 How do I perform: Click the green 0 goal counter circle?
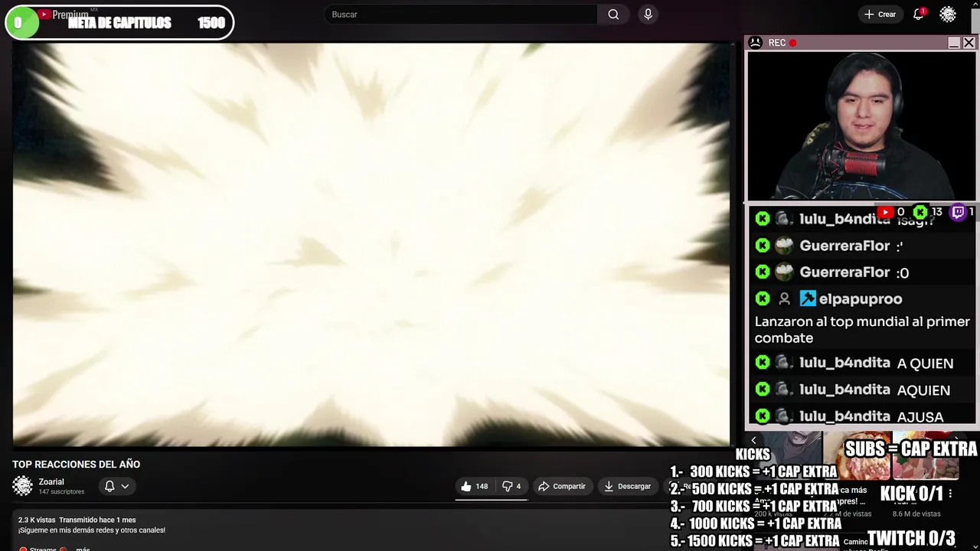click(x=21, y=23)
